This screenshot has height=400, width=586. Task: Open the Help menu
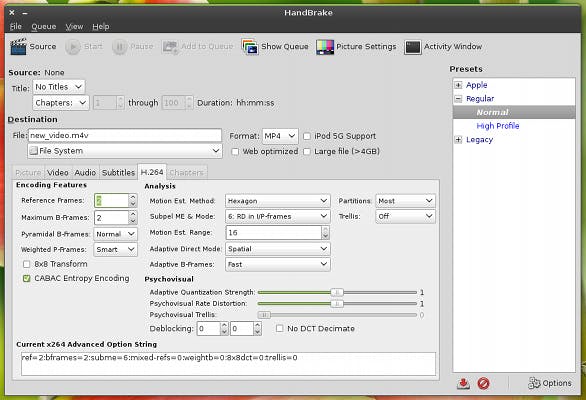101,27
